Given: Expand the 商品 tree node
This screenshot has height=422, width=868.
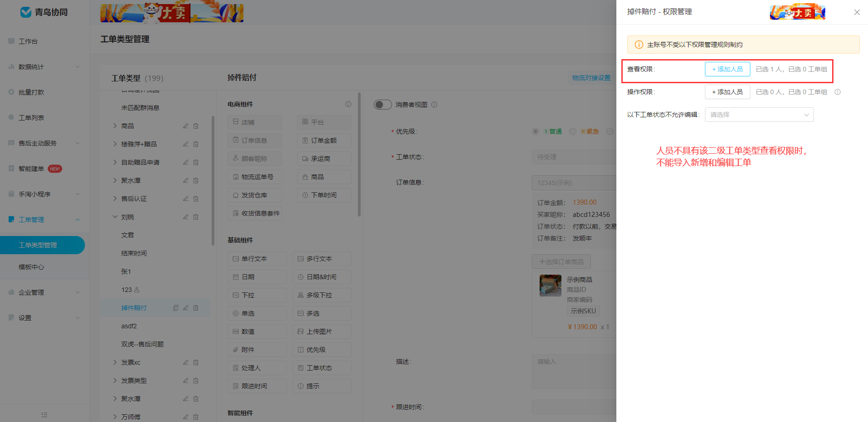Looking at the screenshot, I should coord(115,126).
